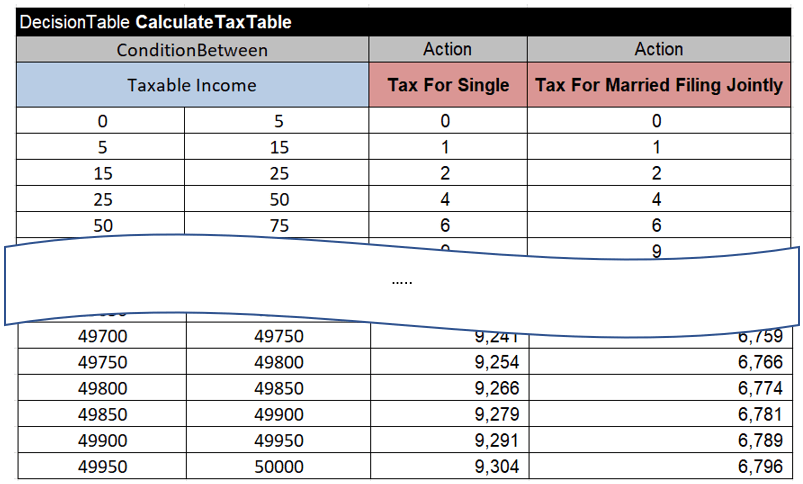Click the income cell with value 50000
This screenshot has width=803, height=484.
click(x=279, y=466)
